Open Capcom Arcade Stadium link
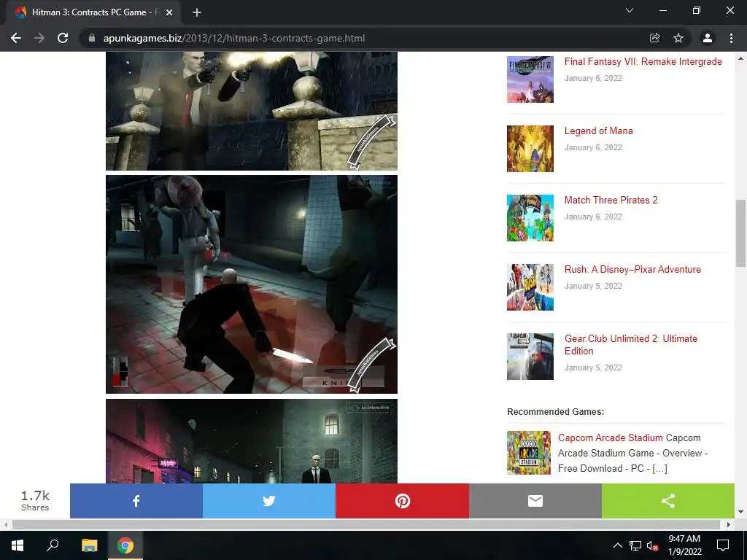 tap(611, 437)
